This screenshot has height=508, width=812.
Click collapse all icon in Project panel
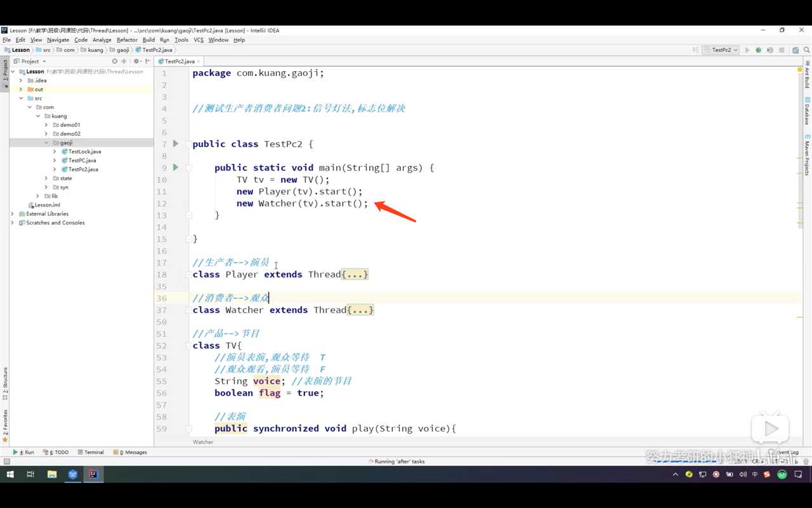tap(124, 62)
